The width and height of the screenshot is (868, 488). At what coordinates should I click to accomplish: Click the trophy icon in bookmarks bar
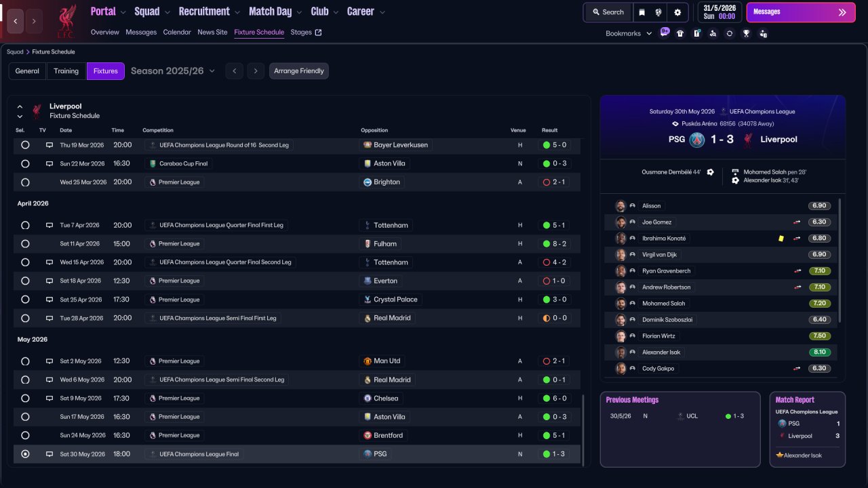747,33
